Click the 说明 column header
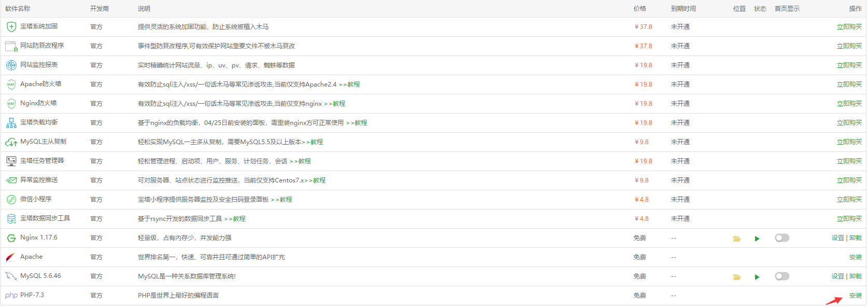868x308 pixels. (144, 9)
